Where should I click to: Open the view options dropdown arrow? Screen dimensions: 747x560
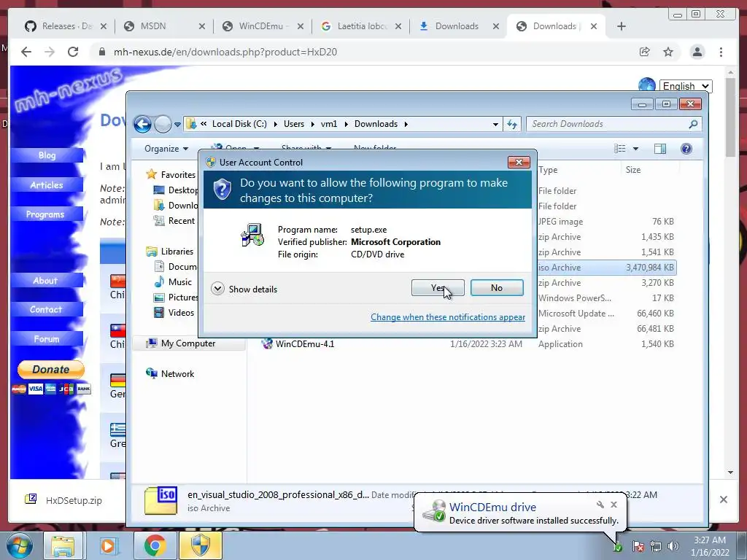(635, 149)
